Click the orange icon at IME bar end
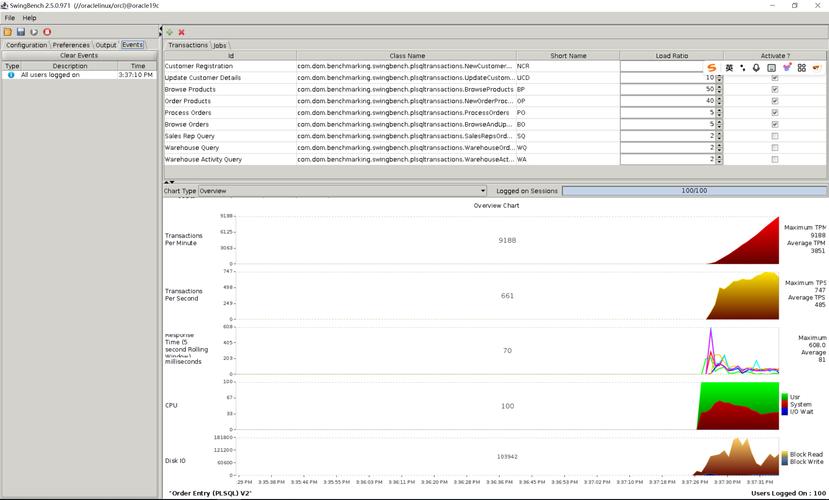This screenshot has height=500, width=829. coord(816,68)
